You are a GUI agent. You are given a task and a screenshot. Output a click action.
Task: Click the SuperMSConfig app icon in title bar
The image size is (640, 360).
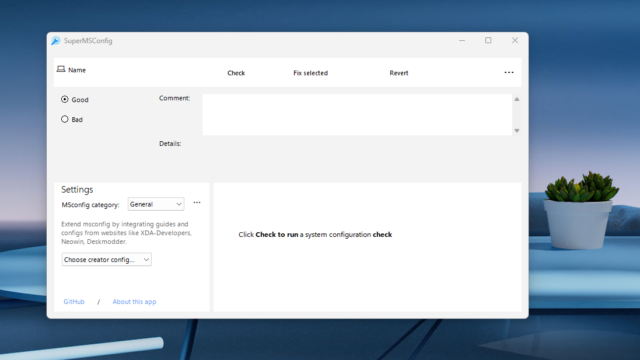click(56, 40)
